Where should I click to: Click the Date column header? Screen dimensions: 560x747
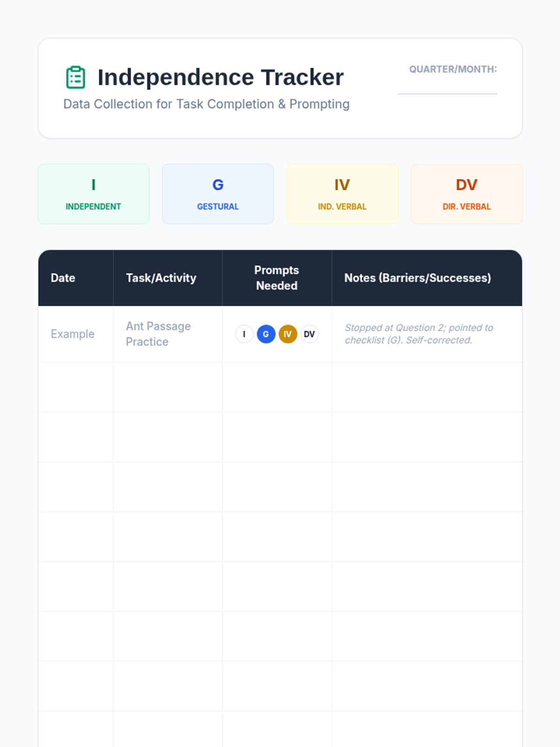(x=63, y=278)
